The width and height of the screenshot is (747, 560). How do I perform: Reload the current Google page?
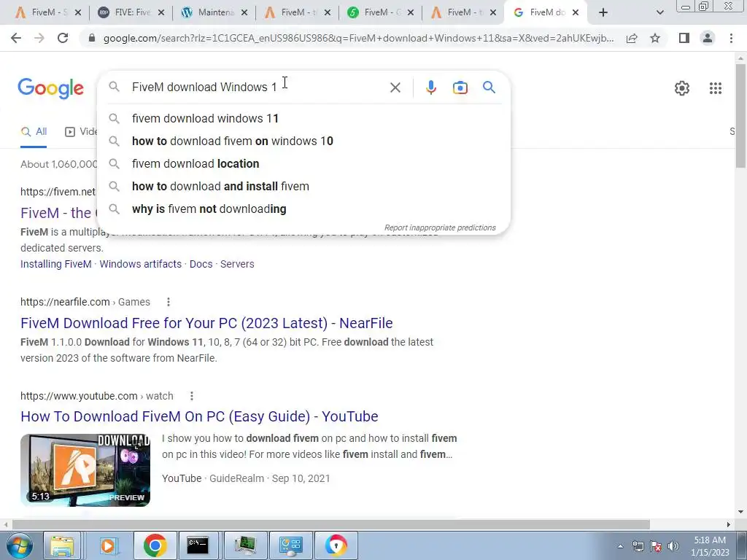pos(63,38)
